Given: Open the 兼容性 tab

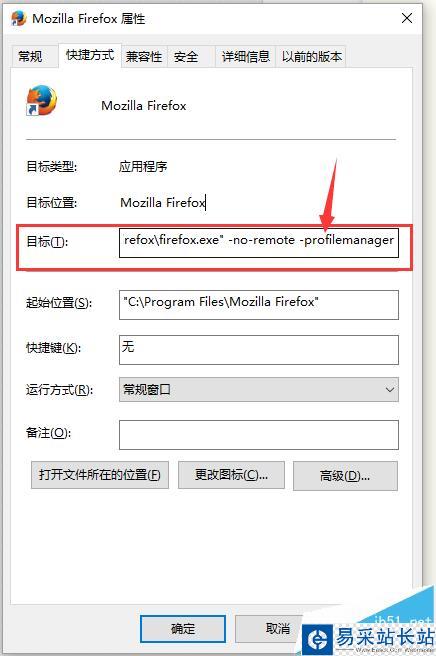Looking at the screenshot, I should point(144,56).
